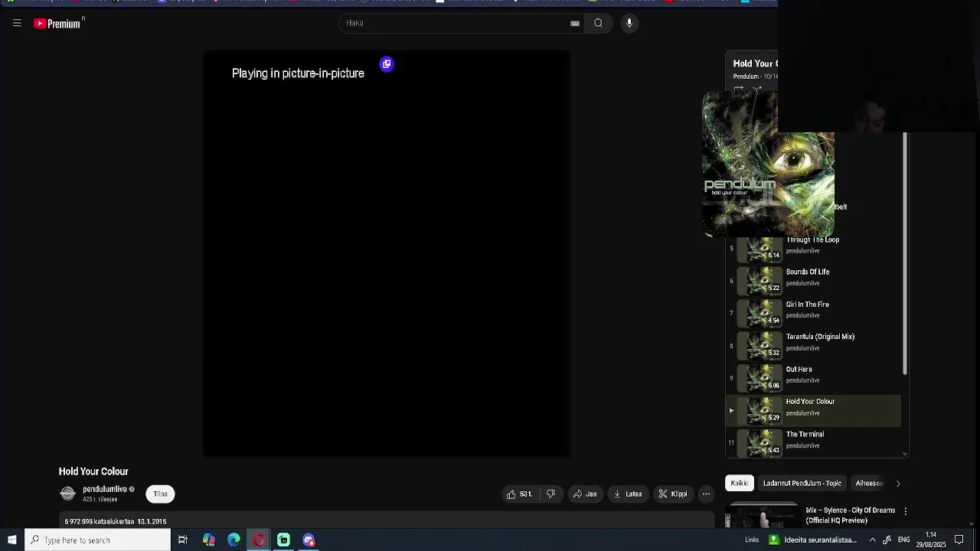Select the Aiheeseen chip
The image size is (980, 551).
pyautogui.click(x=870, y=484)
